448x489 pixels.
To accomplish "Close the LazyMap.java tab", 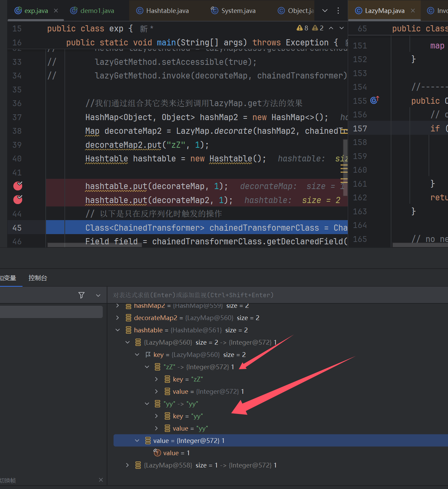I will pos(413,11).
